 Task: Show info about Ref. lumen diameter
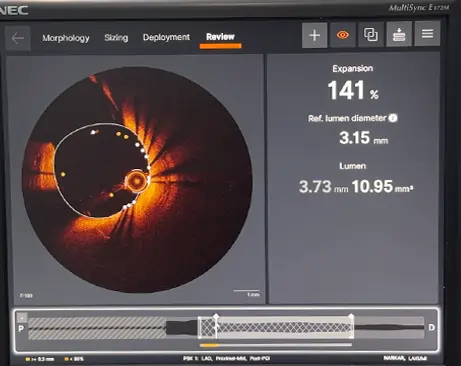coord(393,118)
